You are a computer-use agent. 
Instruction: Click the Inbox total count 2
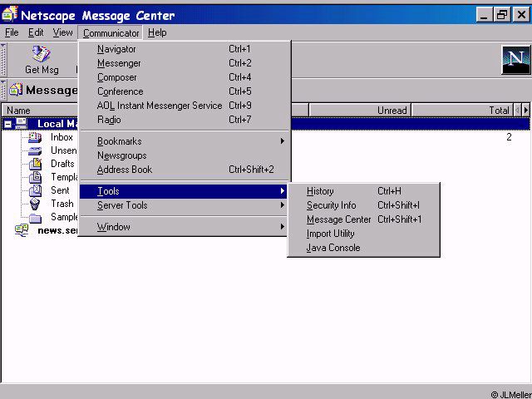[509, 137]
